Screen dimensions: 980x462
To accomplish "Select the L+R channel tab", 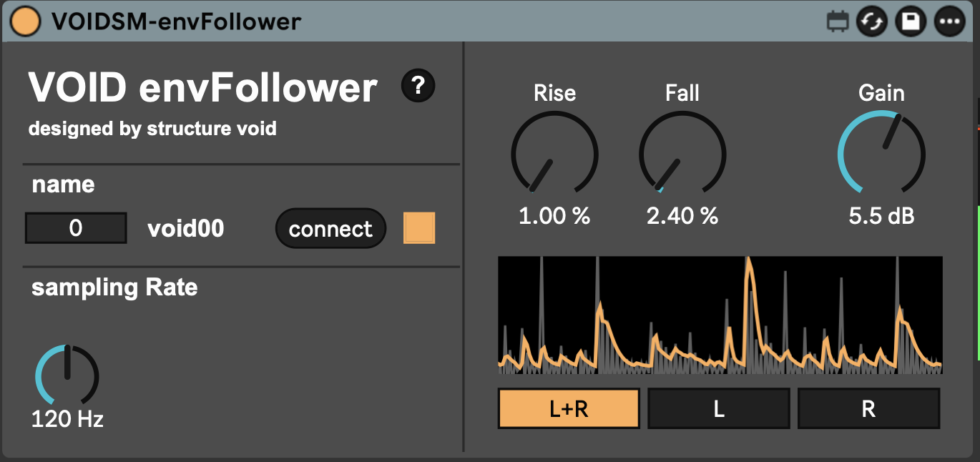I will click(x=569, y=408).
